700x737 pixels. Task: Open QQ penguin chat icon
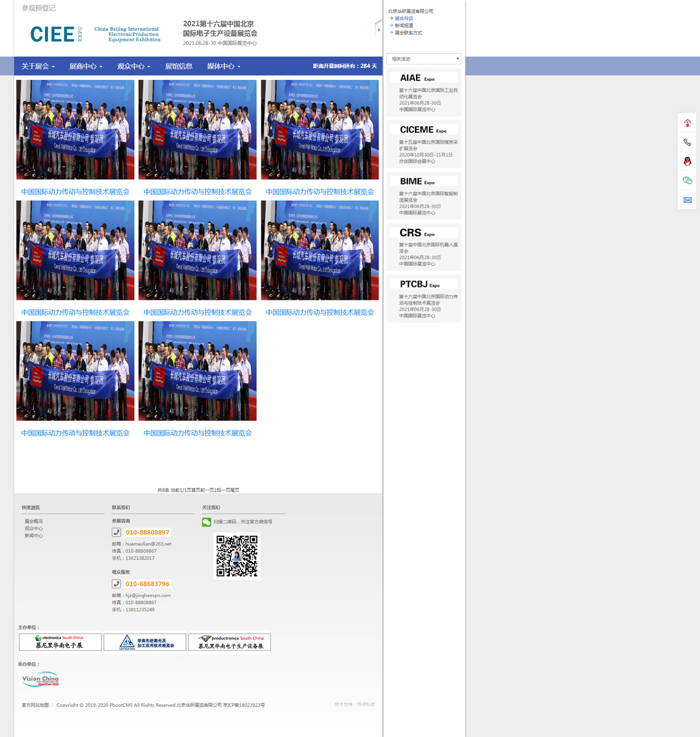click(687, 162)
